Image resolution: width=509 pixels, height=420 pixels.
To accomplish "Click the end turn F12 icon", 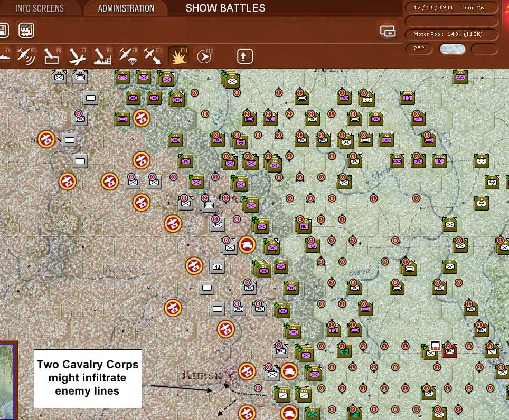I will point(205,56).
